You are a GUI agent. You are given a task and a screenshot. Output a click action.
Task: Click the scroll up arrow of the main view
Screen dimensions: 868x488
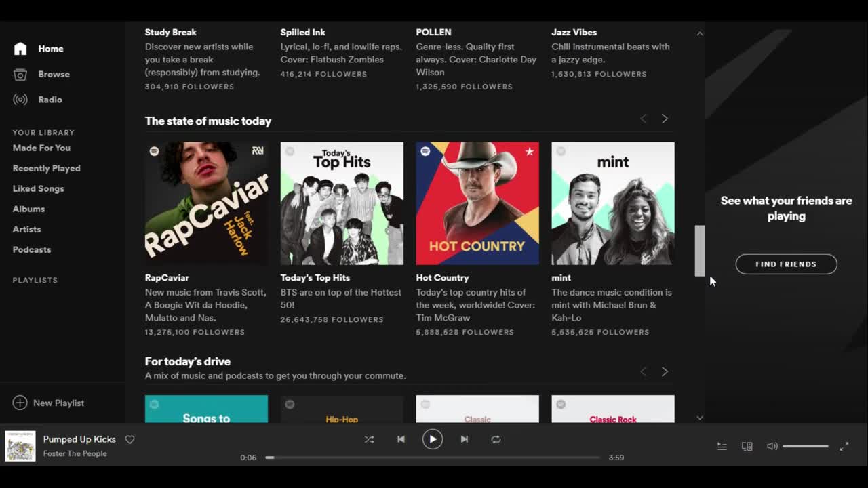pos(700,33)
